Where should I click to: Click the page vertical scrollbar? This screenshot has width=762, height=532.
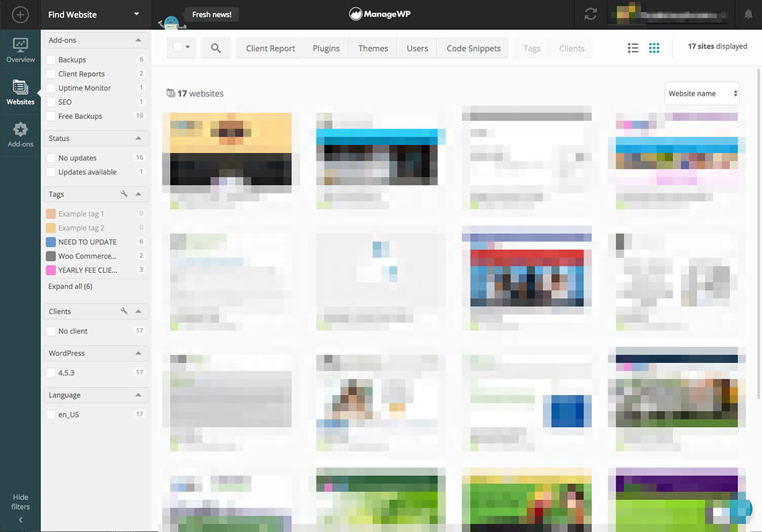click(759, 233)
